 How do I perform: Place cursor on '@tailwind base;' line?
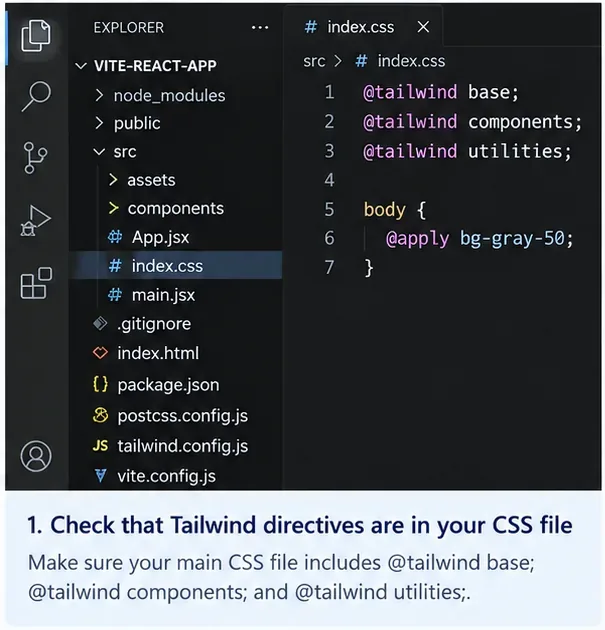click(441, 92)
